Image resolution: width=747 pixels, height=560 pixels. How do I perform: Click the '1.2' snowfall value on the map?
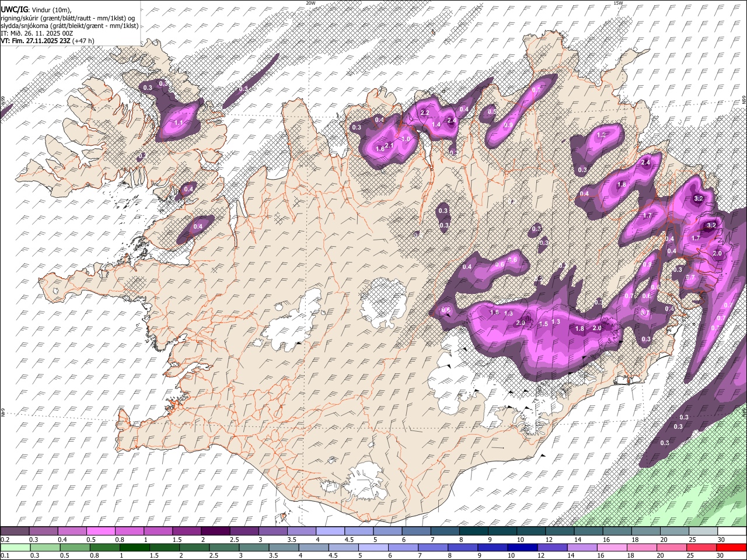coord(602,135)
